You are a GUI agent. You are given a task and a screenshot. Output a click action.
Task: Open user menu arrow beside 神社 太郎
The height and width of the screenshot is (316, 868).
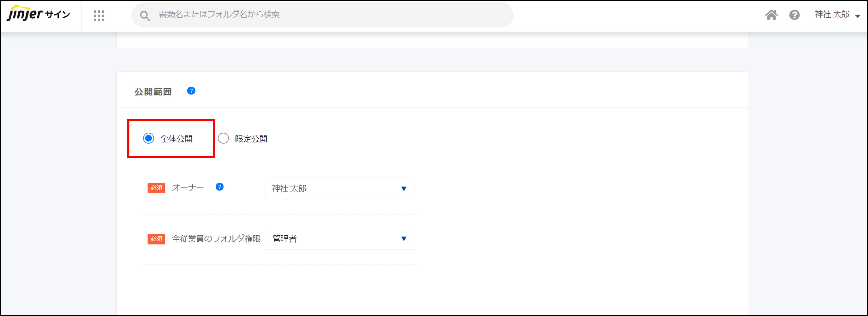click(x=858, y=16)
